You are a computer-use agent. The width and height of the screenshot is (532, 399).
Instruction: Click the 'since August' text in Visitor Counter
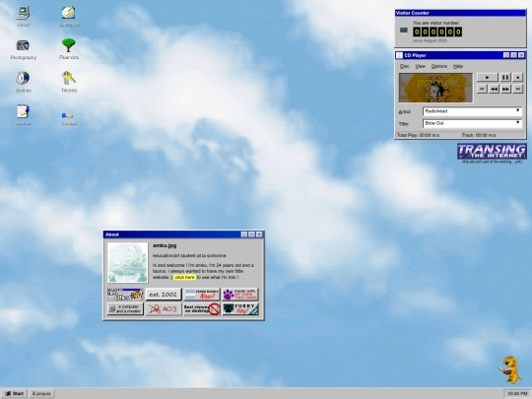430,40
